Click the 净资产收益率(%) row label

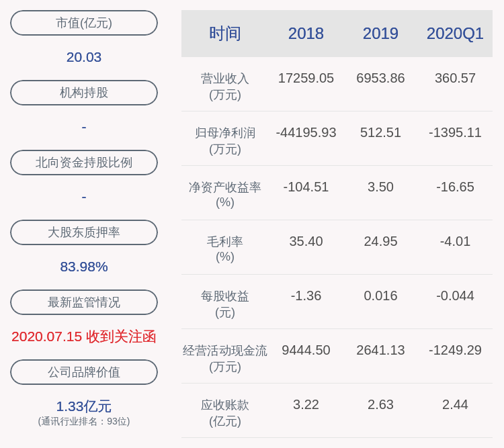click(x=224, y=195)
